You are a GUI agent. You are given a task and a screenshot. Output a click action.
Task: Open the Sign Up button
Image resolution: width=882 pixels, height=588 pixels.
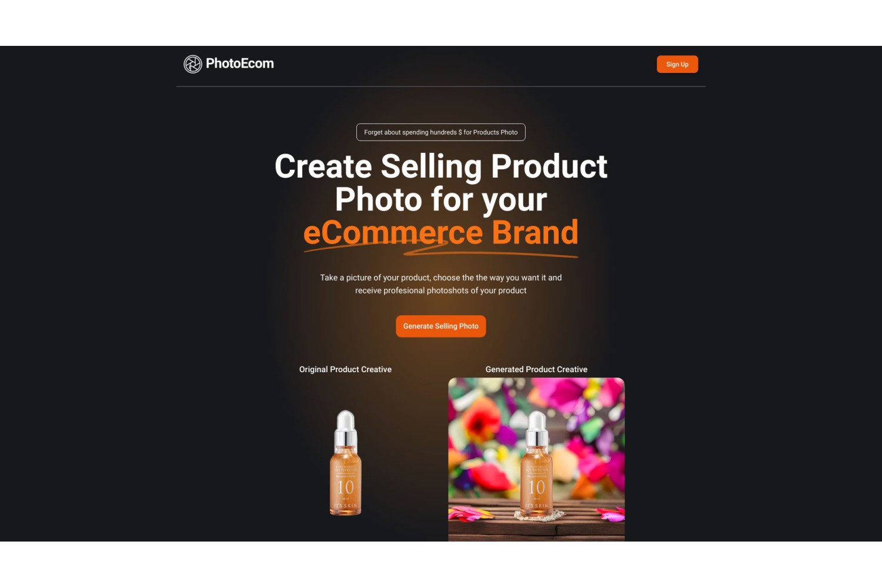pyautogui.click(x=677, y=64)
